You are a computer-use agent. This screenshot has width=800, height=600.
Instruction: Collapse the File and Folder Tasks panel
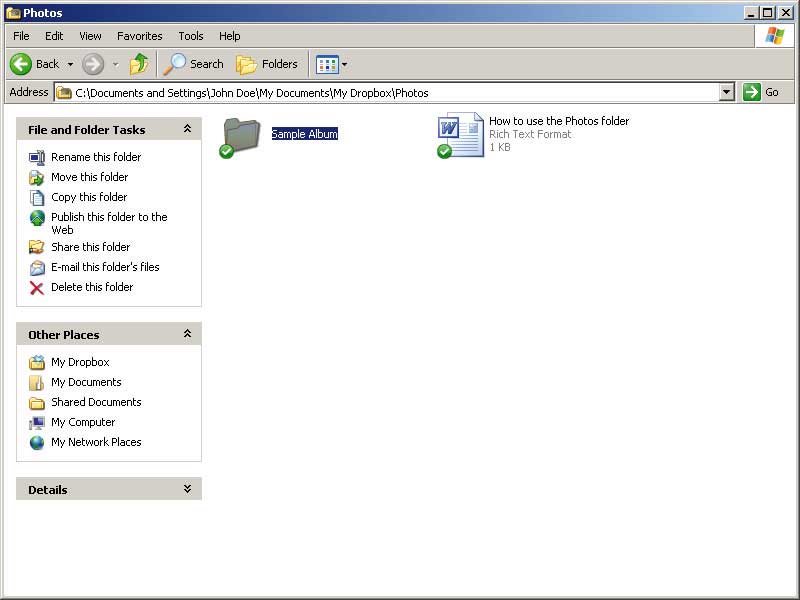pyautogui.click(x=187, y=129)
